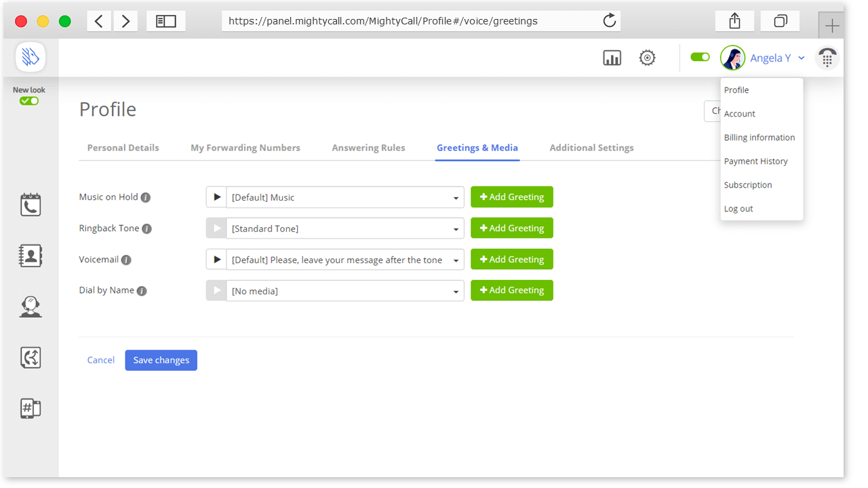
Task: Toggle the New look switch
Action: point(29,101)
